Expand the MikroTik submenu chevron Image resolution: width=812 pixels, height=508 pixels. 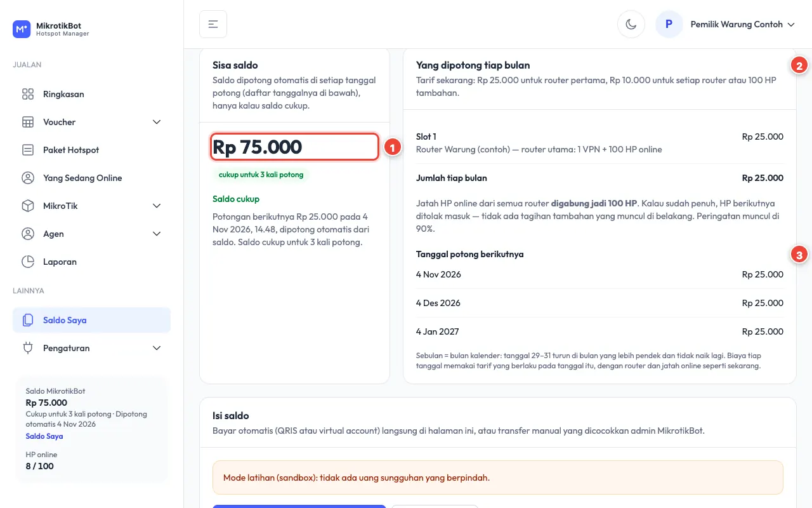pyautogui.click(x=157, y=206)
